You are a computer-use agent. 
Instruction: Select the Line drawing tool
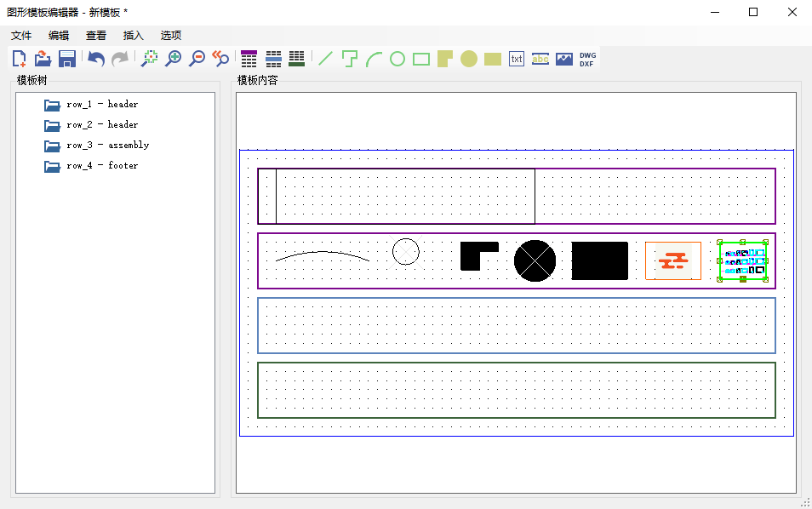click(x=325, y=59)
